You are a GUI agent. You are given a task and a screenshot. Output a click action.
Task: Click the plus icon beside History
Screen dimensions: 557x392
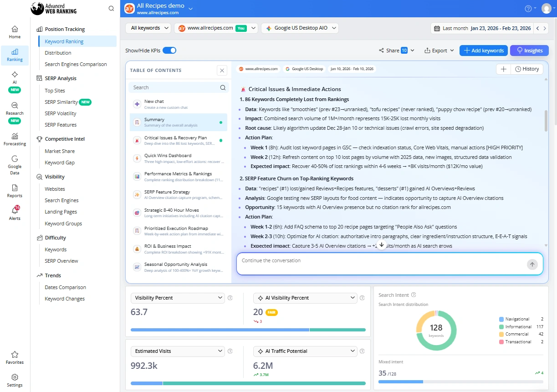[503, 69]
